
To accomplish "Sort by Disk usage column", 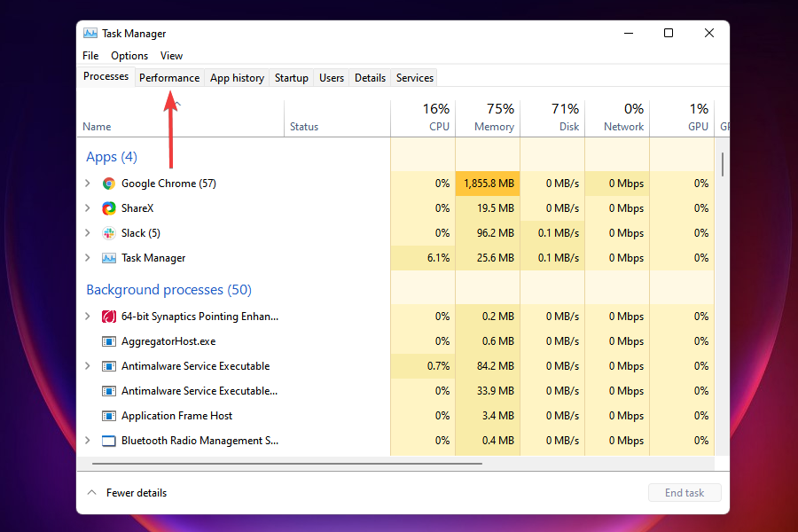I will [x=552, y=119].
